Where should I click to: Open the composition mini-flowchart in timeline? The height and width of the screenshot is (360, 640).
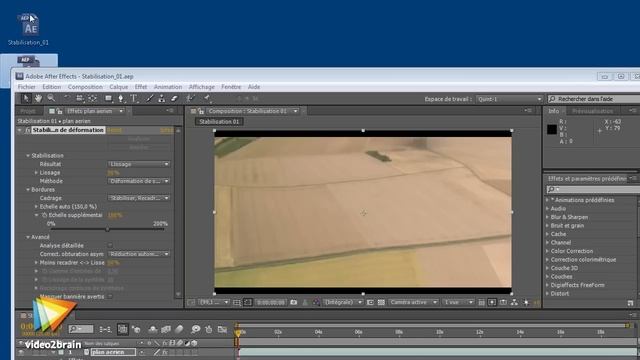(x=105, y=329)
